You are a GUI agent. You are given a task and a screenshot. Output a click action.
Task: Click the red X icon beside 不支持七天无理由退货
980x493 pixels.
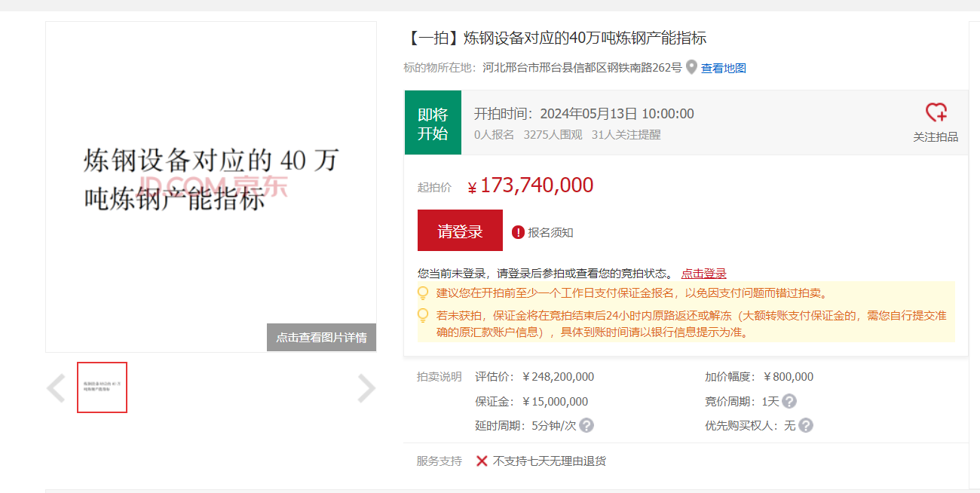[x=482, y=461]
